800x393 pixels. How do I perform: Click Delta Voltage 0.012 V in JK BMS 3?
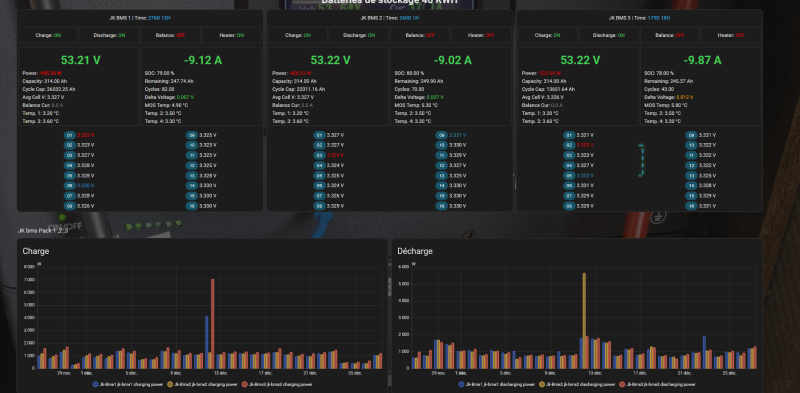[x=670, y=97]
